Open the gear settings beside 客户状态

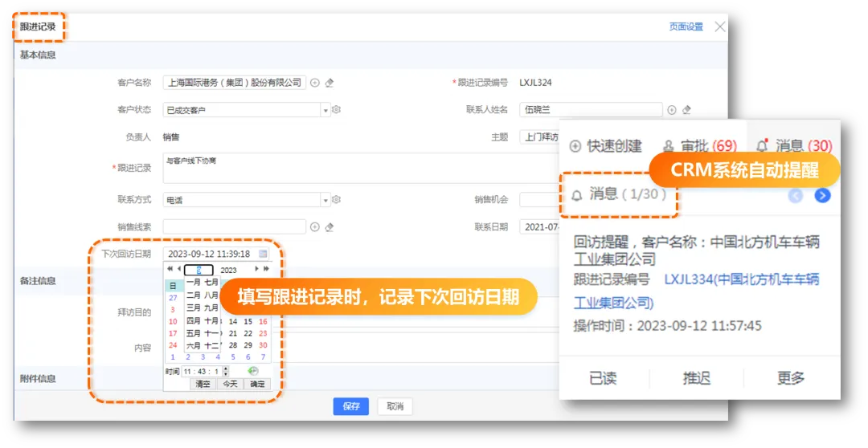pos(337,110)
